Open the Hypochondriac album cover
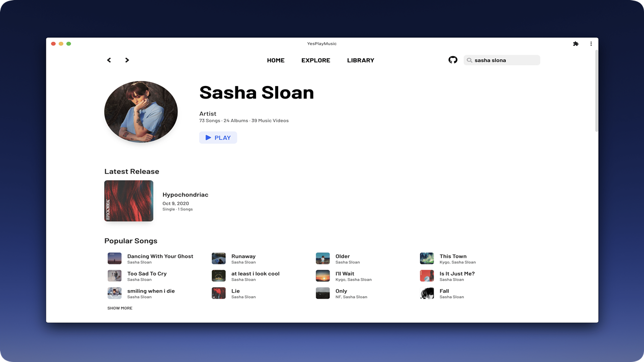The width and height of the screenshot is (644, 362). [x=129, y=201]
